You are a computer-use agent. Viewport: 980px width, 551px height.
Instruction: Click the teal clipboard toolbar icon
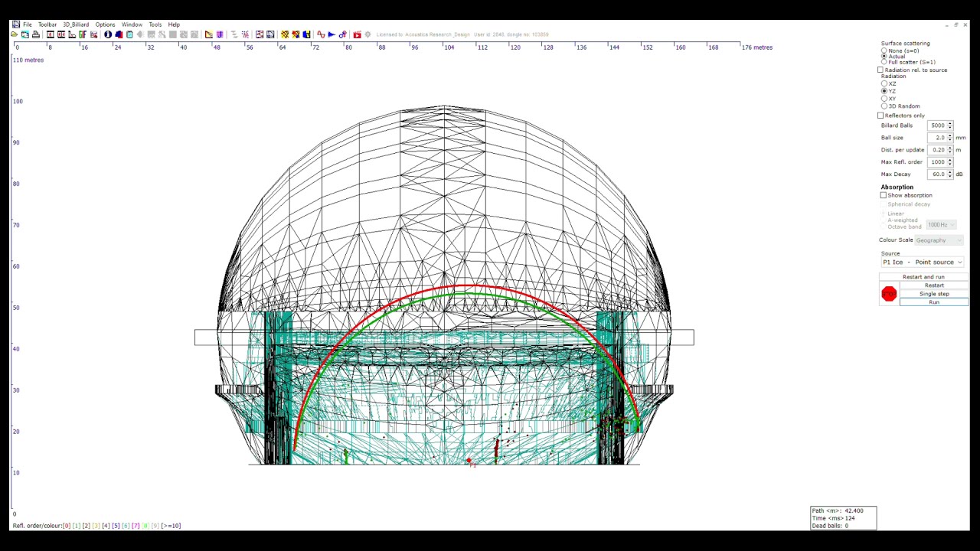pos(129,34)
